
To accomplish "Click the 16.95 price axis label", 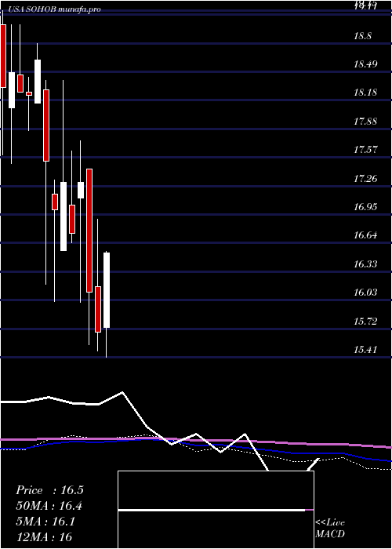I will [x=365, y=206].
